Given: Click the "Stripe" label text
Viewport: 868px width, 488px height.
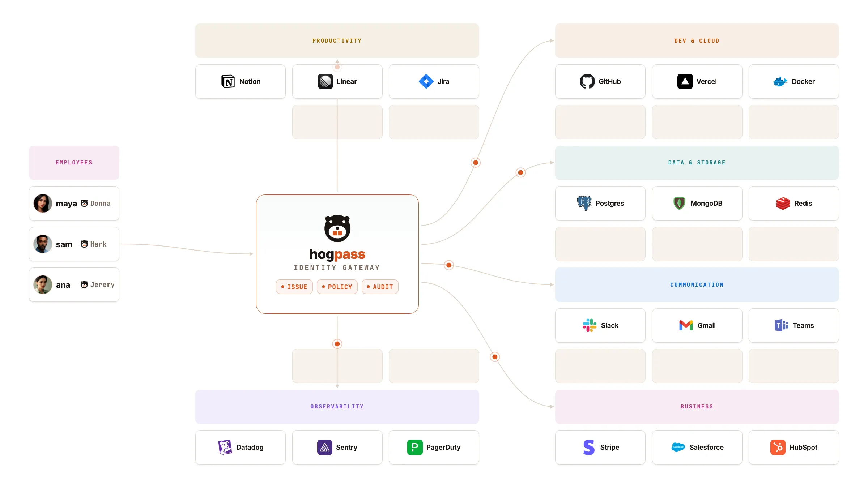Looking at the screenshot, I should 610,448.
